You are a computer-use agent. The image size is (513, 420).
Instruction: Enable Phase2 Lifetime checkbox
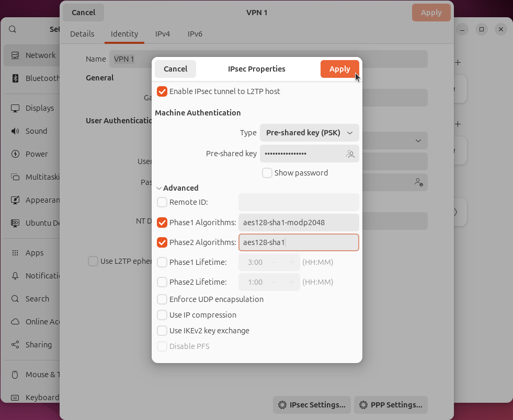(x=162, y=282)
